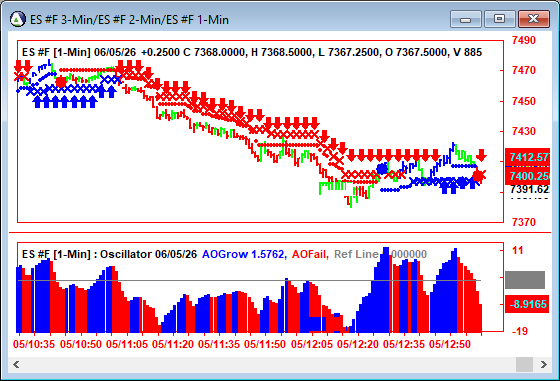Click the ES #F [1-Min] price header text
Screen dimensions: 560x381
[252, 52]
